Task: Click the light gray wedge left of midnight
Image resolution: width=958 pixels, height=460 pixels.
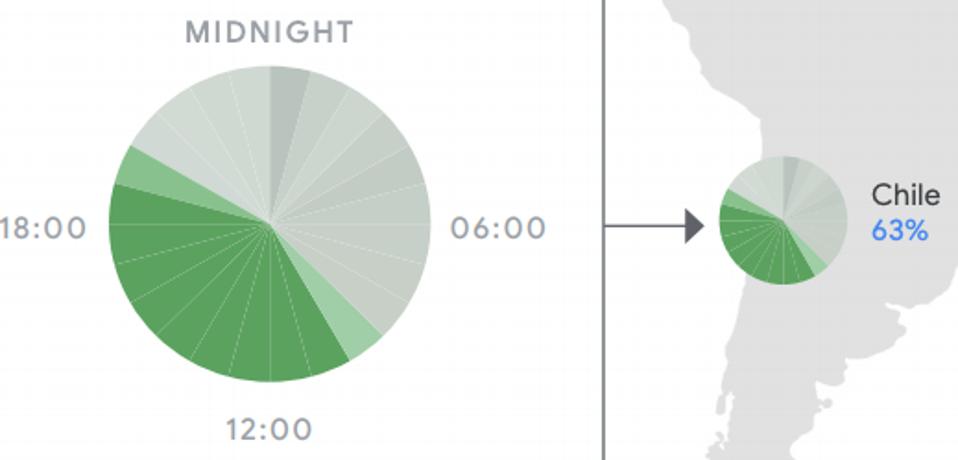Action: pos(250,122)
